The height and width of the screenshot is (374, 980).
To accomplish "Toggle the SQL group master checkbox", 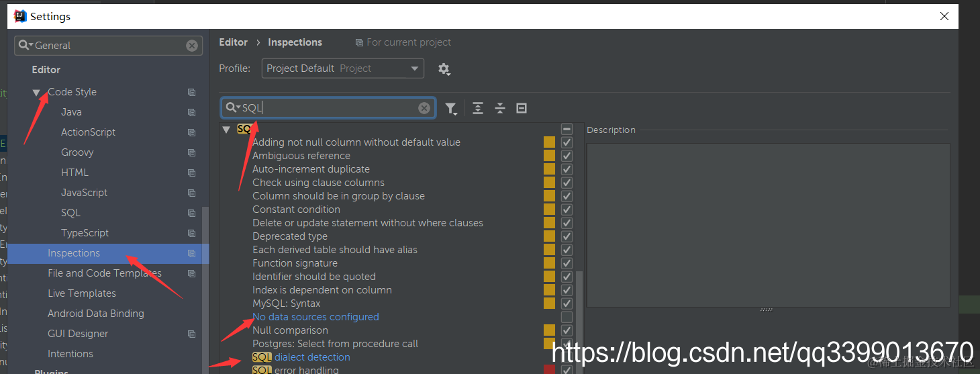I will [567, 129].
